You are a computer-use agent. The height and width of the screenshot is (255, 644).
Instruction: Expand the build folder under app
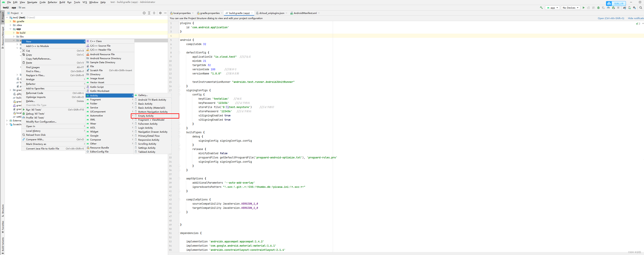tap(14, 33)
